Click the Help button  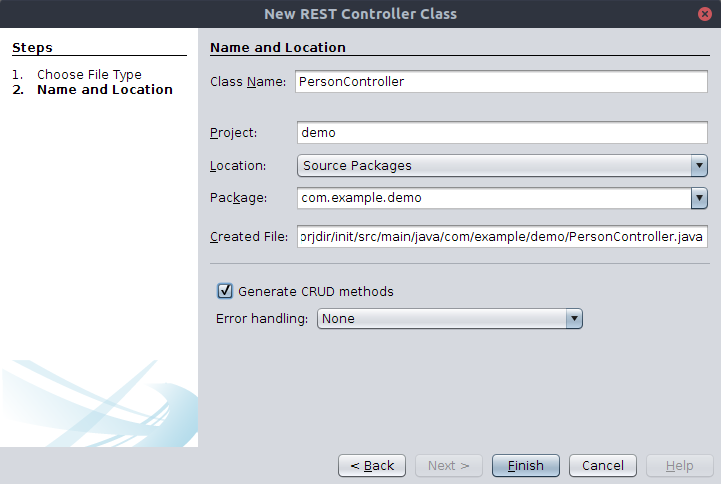coord(680,466)
